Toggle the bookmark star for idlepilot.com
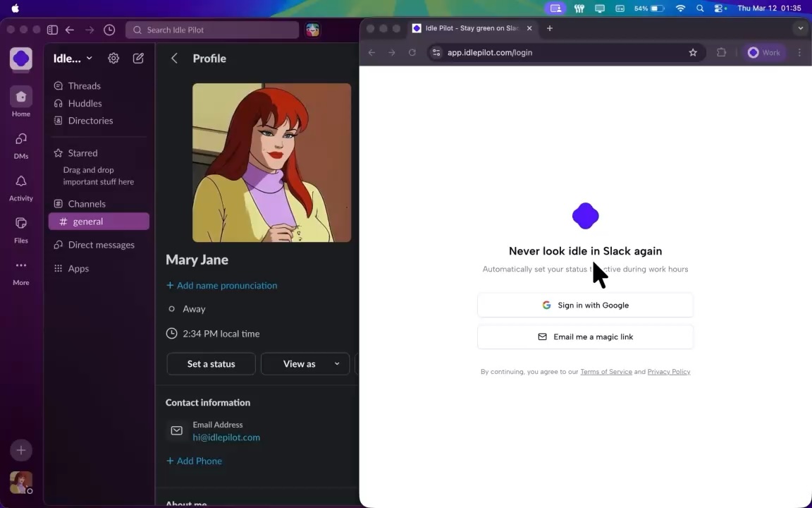Screen dimensions: 812x508 [x=693, y=52]
